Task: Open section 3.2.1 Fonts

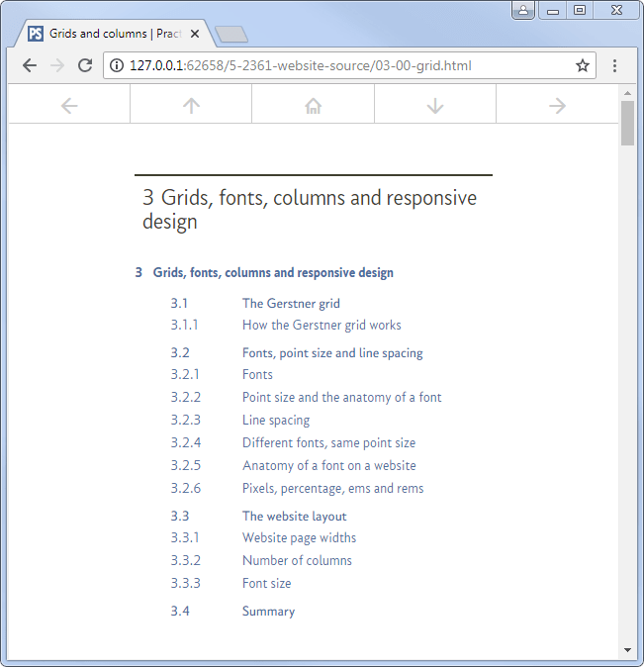Action: (x=222, y=374)
